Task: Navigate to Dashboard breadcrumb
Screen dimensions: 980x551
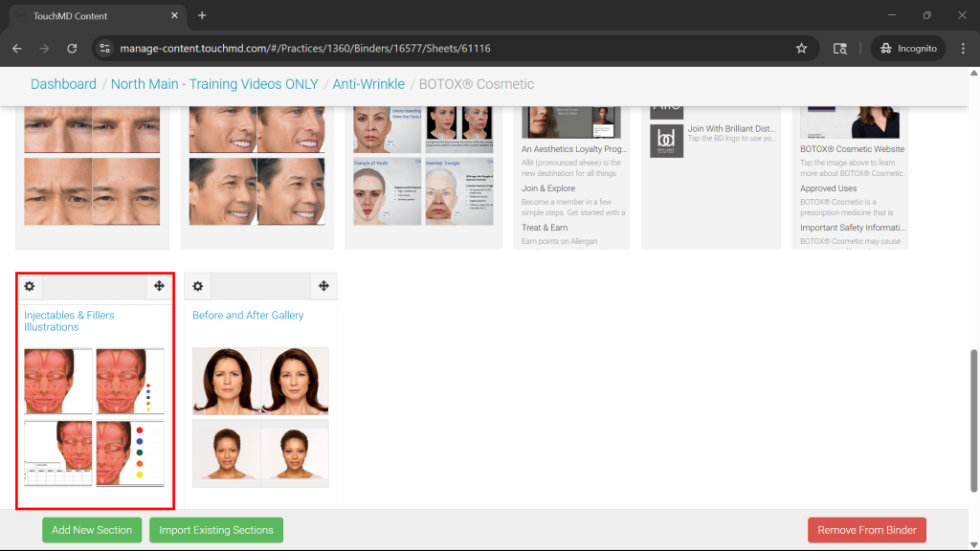Action: click(x=63, y=84)
